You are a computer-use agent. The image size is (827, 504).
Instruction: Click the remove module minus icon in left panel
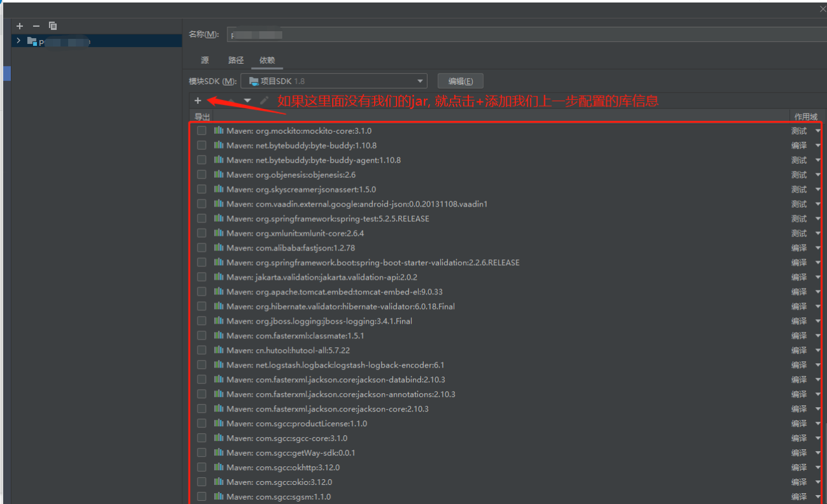36,26
